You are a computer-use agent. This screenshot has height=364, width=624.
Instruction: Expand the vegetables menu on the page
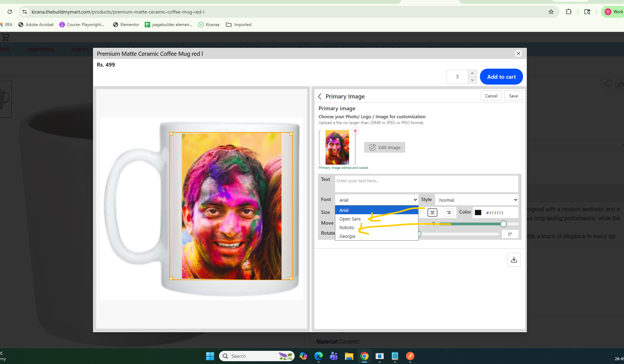[43, 49]
